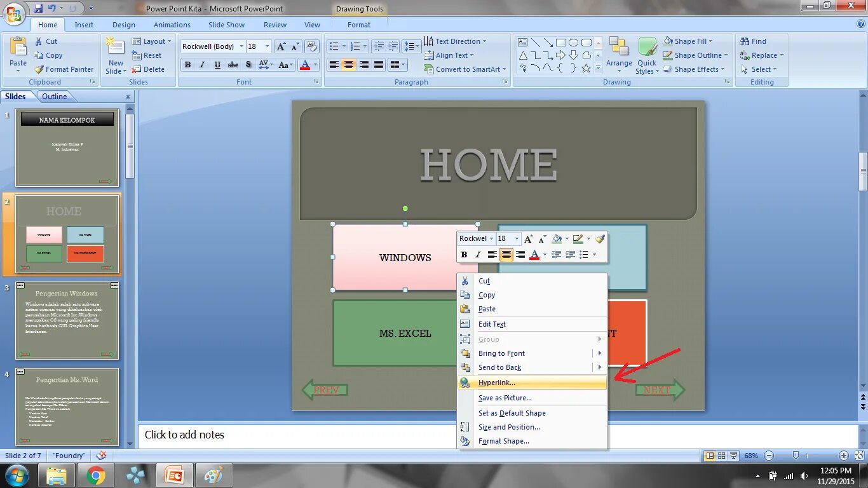
Task: Click the Clear All Formatting icon in the Font group
Action: tap(311, 46)
